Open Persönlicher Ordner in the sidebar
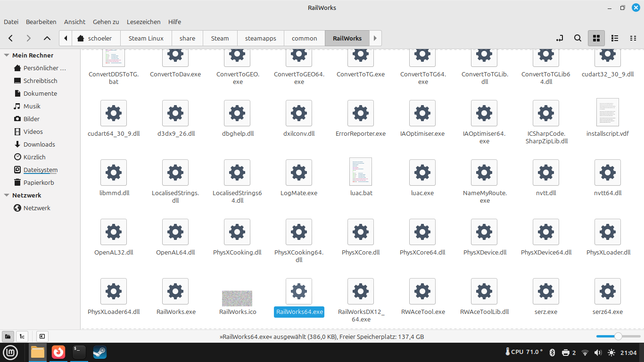The height and width of the screenshot is (362, 644). (x=40, y=68)
